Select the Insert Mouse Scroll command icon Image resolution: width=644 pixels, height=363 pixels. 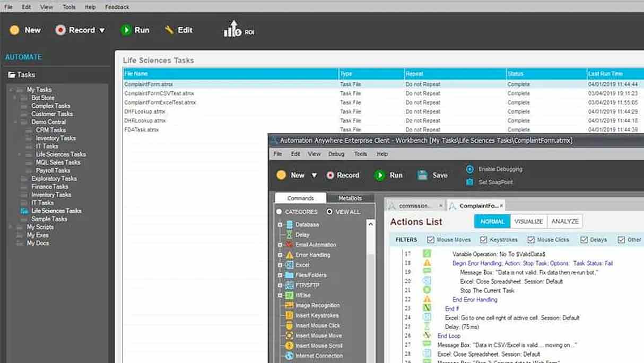pyautogui.click(x=289, y=345)
